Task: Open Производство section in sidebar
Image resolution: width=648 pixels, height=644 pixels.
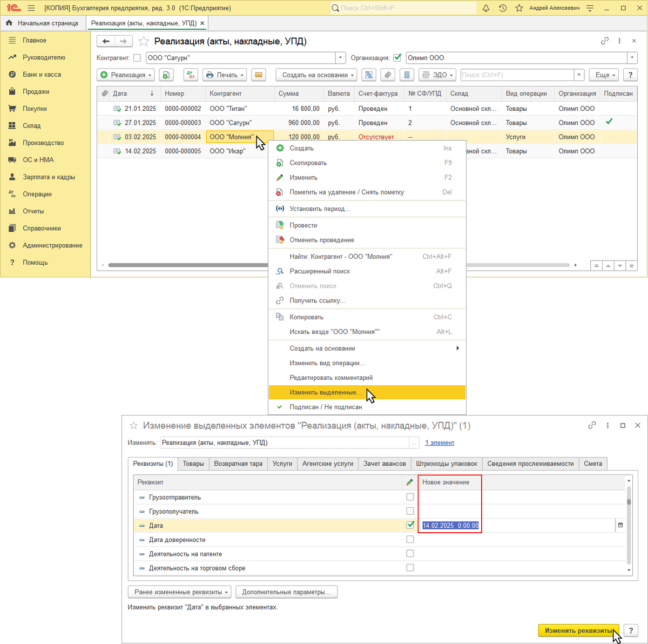Action: tap(43, 143)
